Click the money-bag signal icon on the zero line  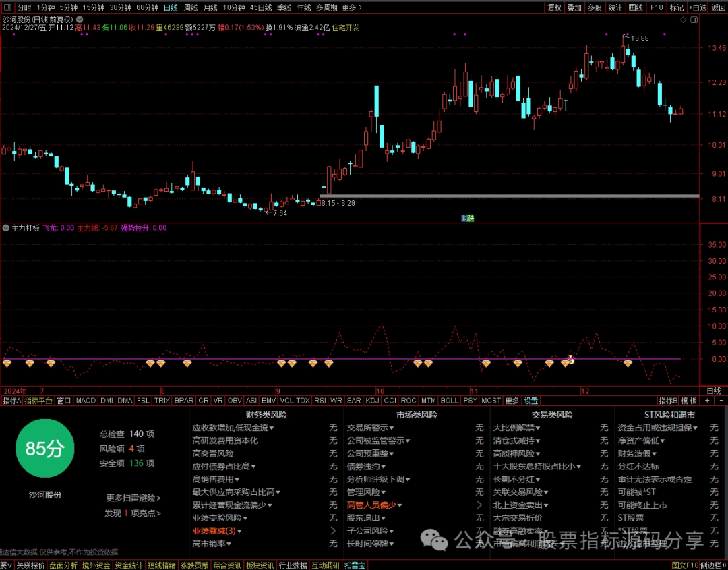(x=571, y=359)
